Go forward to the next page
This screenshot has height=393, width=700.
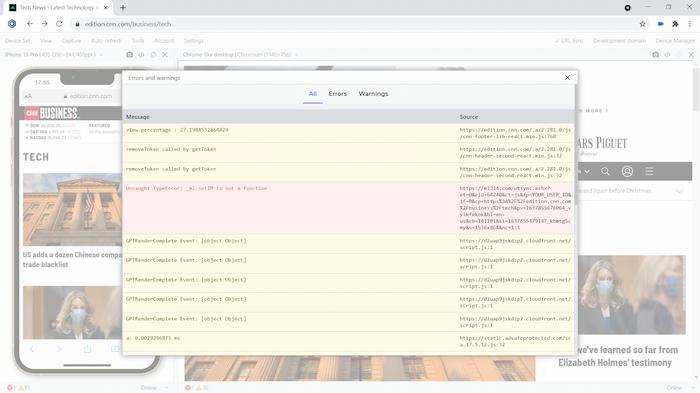click(x=44, y=24)
